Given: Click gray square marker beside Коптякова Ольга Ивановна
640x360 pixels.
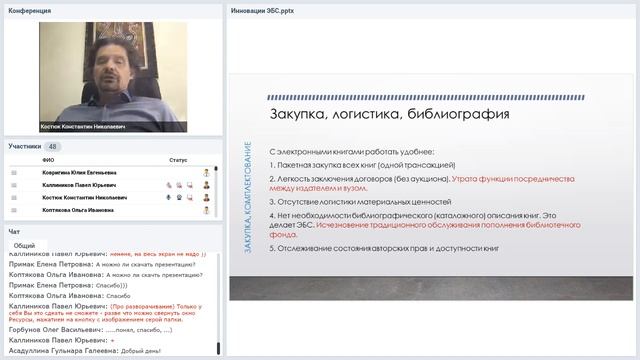Looking at the screenshot, I should (14, 210).
